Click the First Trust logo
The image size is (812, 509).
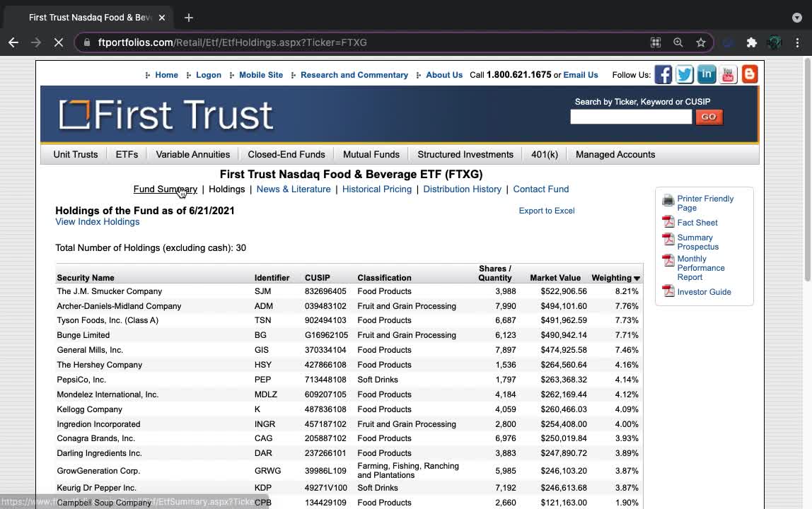[x=166, y=115]
